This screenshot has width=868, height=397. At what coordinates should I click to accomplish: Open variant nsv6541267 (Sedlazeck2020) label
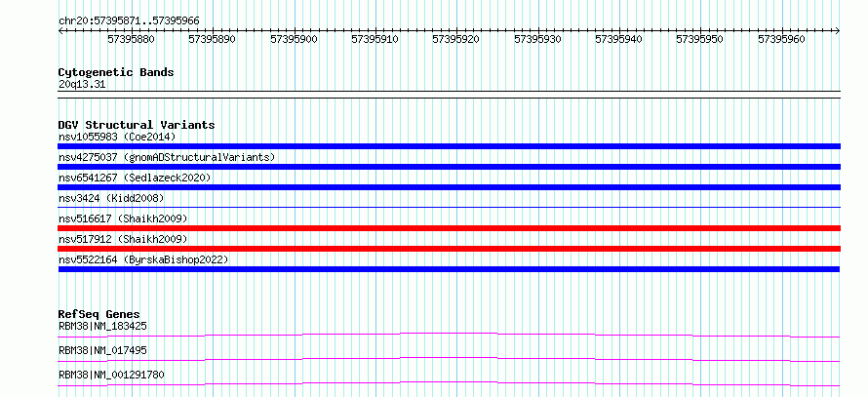[x=135, y=178]
